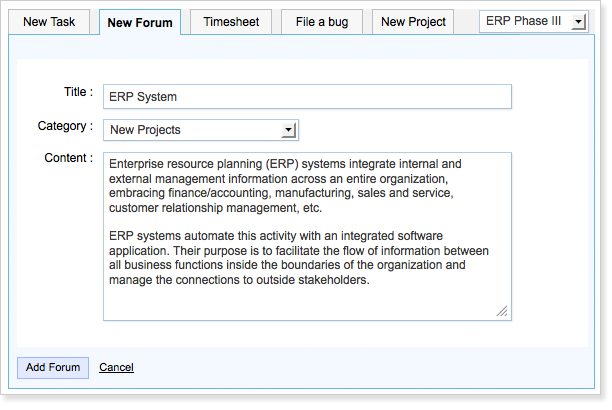Open the File a bug tab

pos(322,21)
